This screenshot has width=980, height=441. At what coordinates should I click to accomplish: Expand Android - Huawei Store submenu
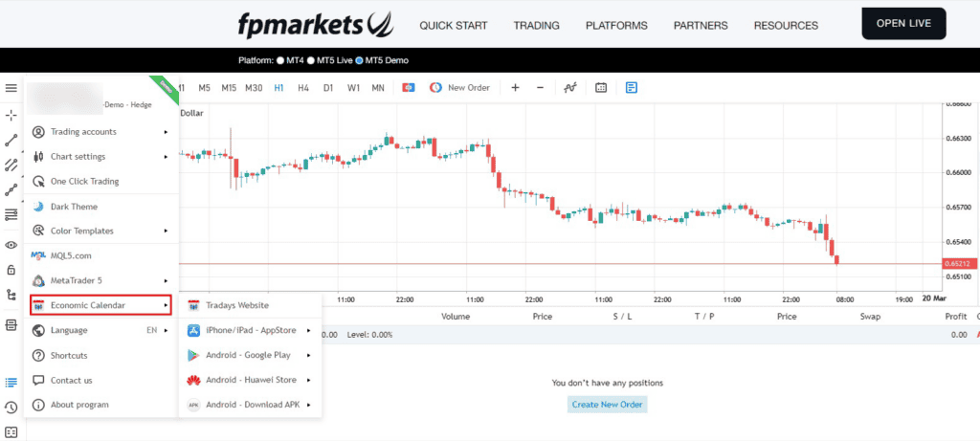pyautogui.click(x=250, y=381)
